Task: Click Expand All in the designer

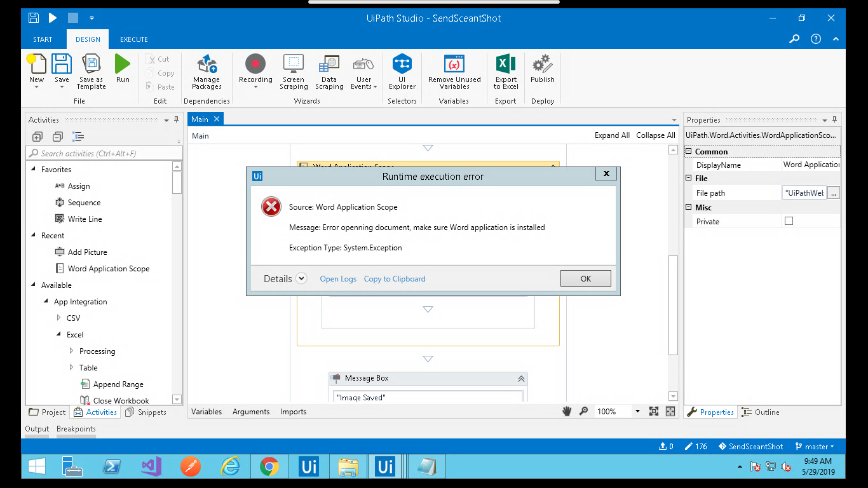Action: (612, 135)
